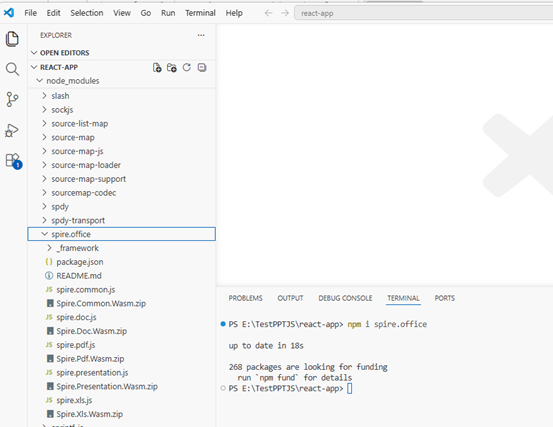553x427 pixels.
Task: Collapse the spire.office folder
Action: click(122, 234)
